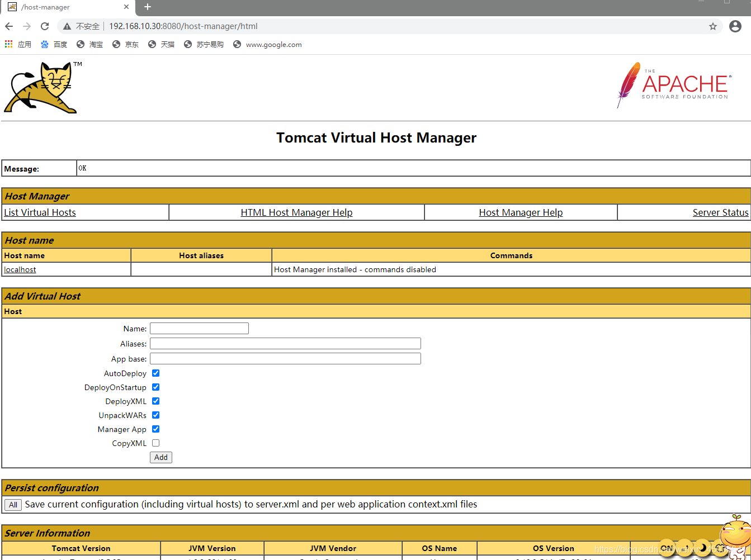Uncheck the UnpackWARs checkbox

[x=156, y=415]
